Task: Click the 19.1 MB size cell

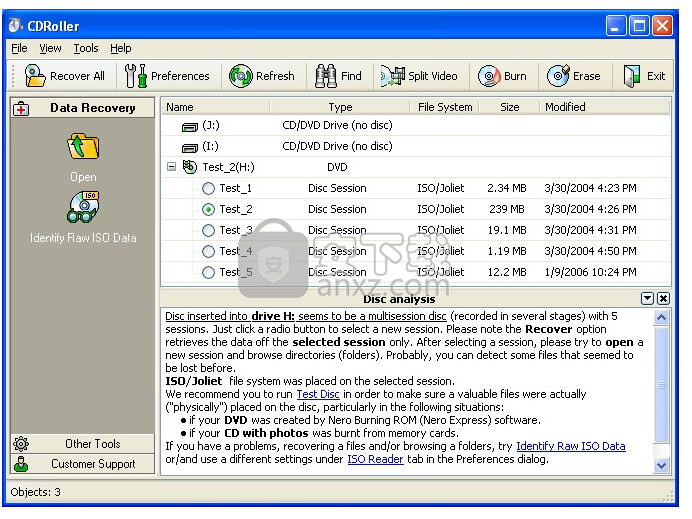Action: (x=507, y=230)
